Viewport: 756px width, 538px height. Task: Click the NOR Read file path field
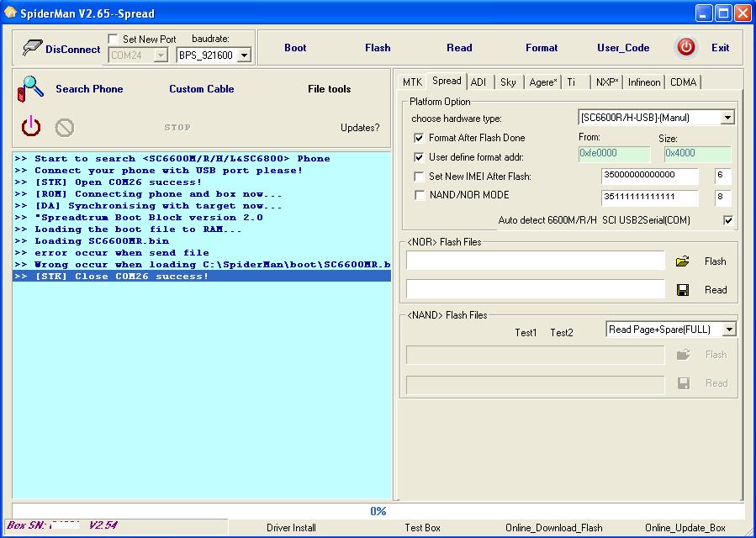pyautogui.click(x=535, y=289)
